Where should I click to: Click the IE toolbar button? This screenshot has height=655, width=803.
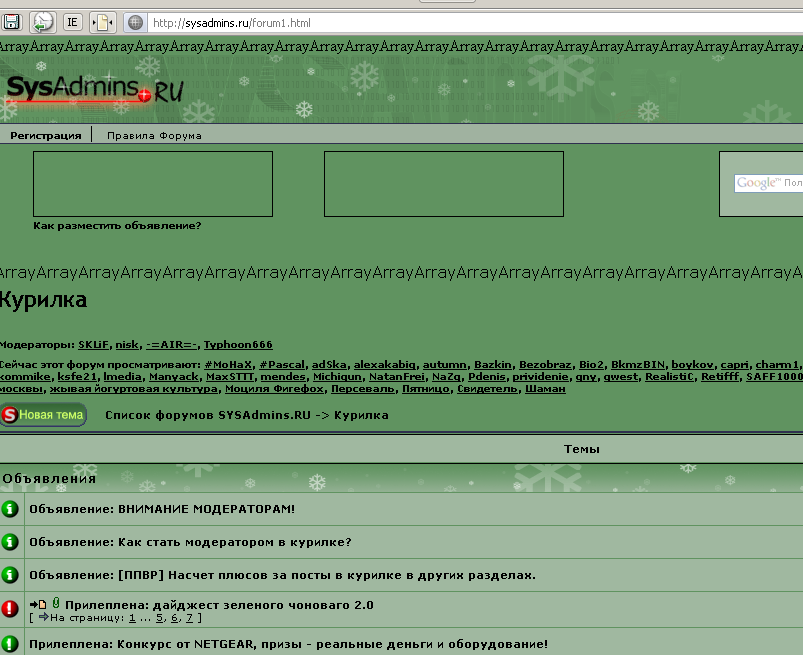pyautogui.click(x=72, y=22)
